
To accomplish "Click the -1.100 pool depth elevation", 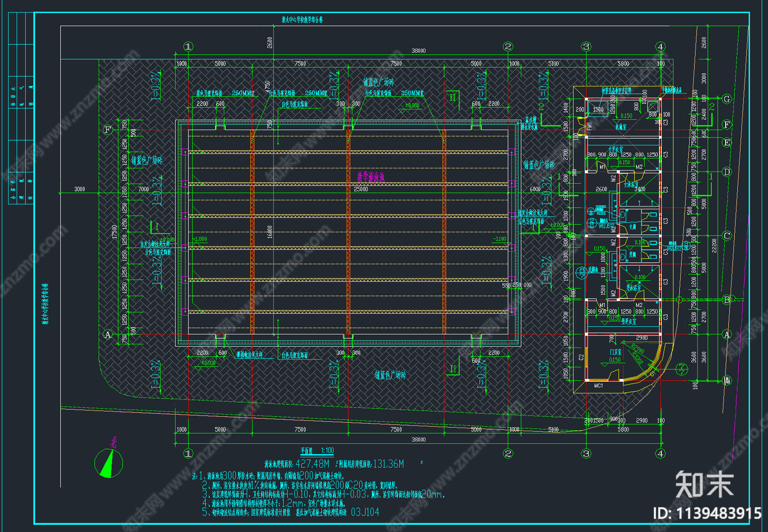I will (500, 239).
